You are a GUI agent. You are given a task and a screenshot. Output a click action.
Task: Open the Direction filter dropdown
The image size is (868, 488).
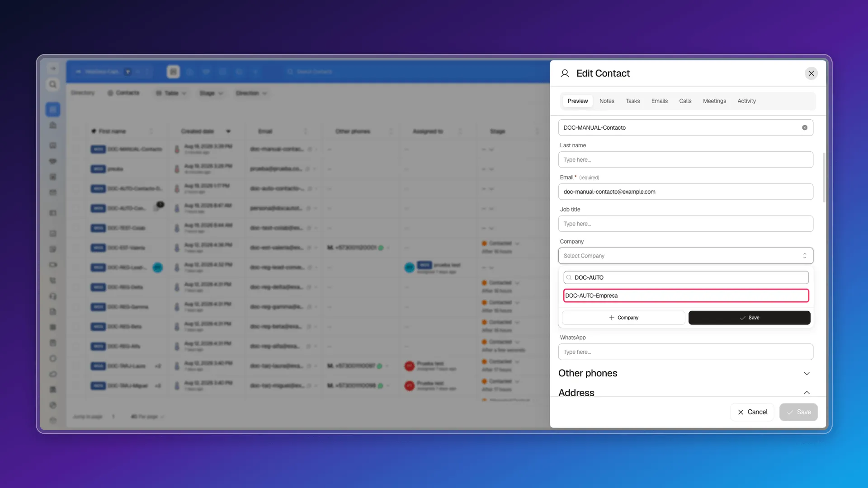(x=251, y=93)
